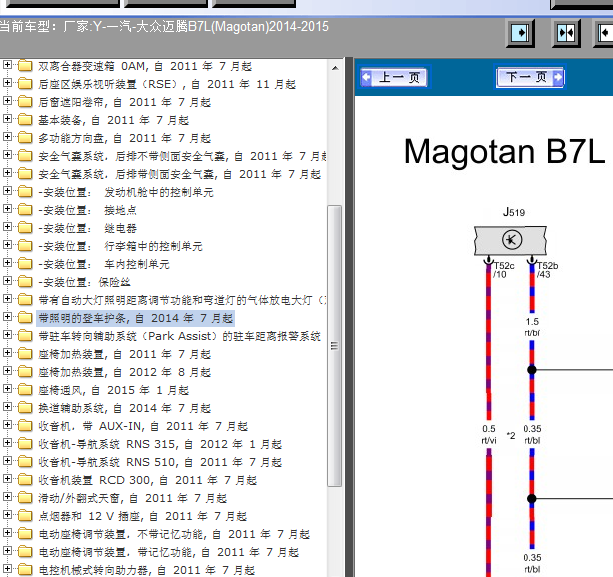The image size is (613, 577).
Task: Click the expand-right panel arrow icon
Action: pos(520,33)
